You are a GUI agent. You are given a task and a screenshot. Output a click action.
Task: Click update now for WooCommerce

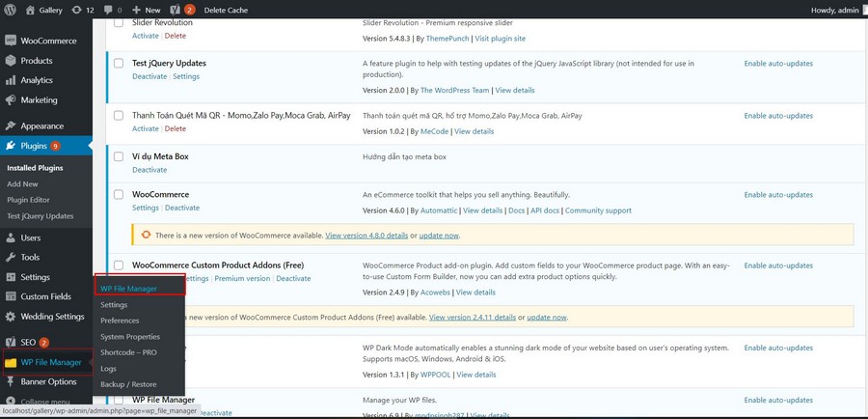click(439, 236)
